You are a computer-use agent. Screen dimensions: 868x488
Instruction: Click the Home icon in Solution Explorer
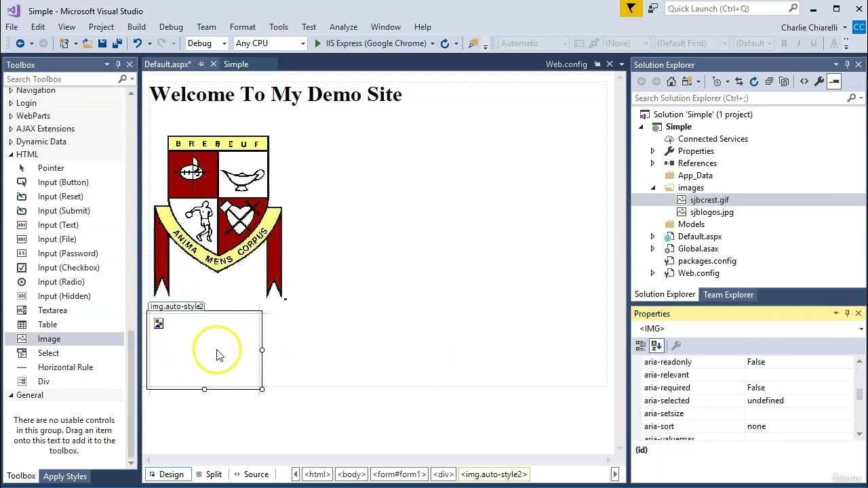[671, 81]
